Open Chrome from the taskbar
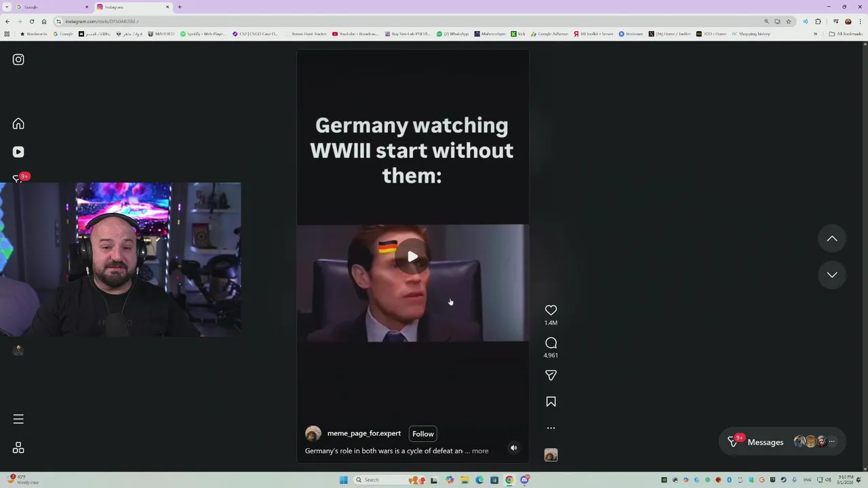This screenshot has width=868, height=488. pyautogui.click(x=509, y=480)
